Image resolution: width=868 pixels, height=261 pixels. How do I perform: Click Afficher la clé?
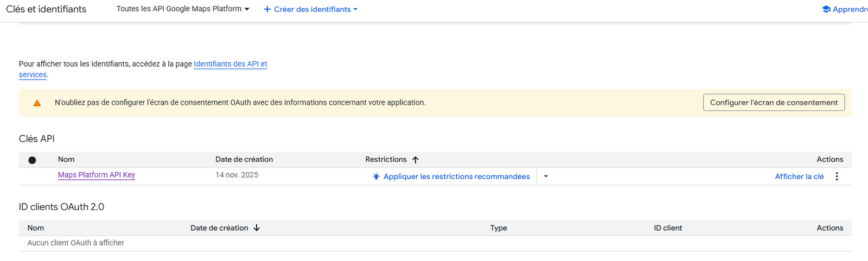coord(799,177)
